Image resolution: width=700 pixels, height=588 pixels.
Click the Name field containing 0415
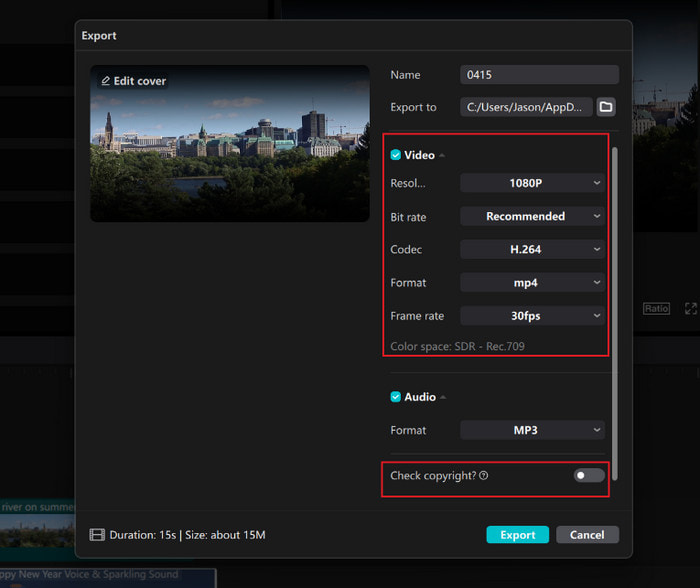[x=539, y=75]
